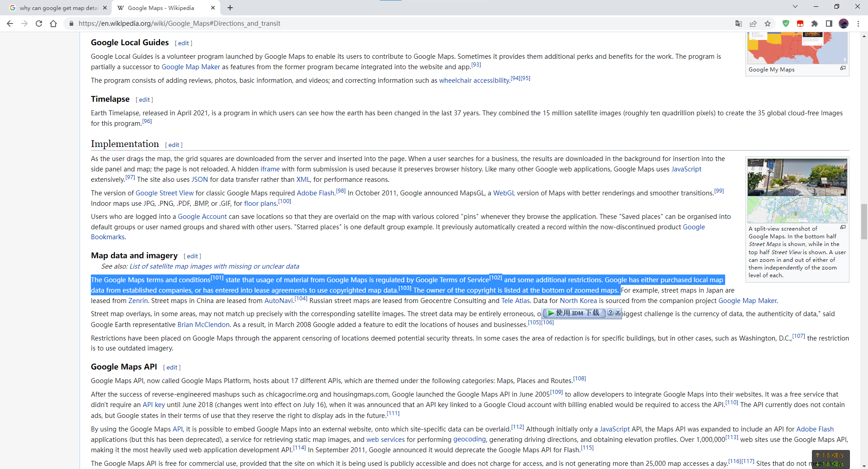Open the Google My Maps thumbnail
Screen dimensions: 868x469
click(797, 48)
